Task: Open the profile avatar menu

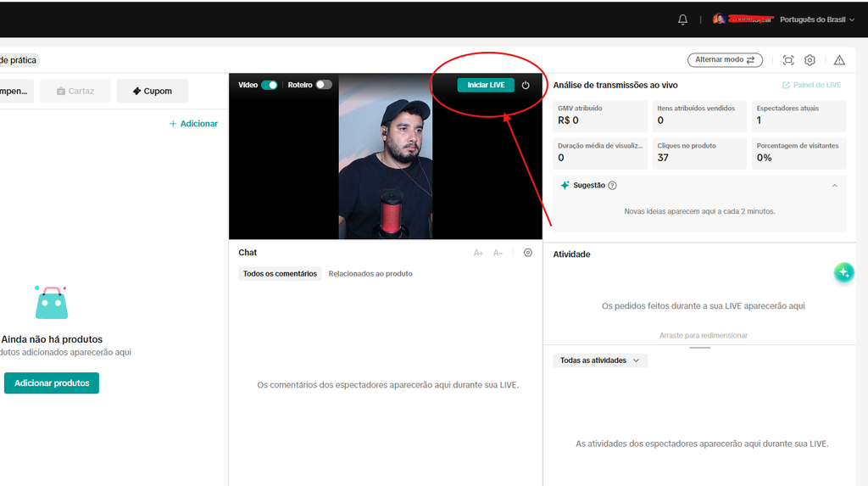Action: [719, 20]
